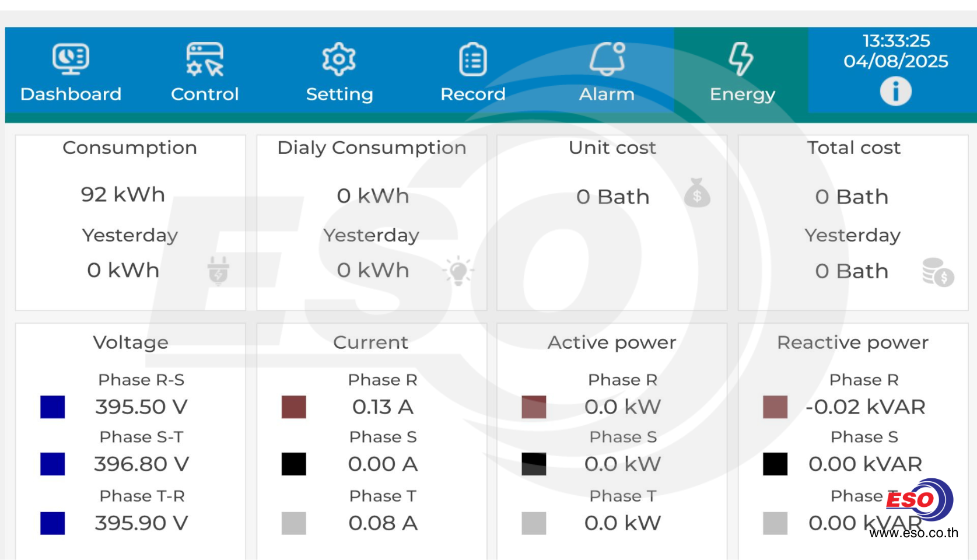Click the ESO logo badge
Screen dimensions: 977x560
tap(919, 499)
